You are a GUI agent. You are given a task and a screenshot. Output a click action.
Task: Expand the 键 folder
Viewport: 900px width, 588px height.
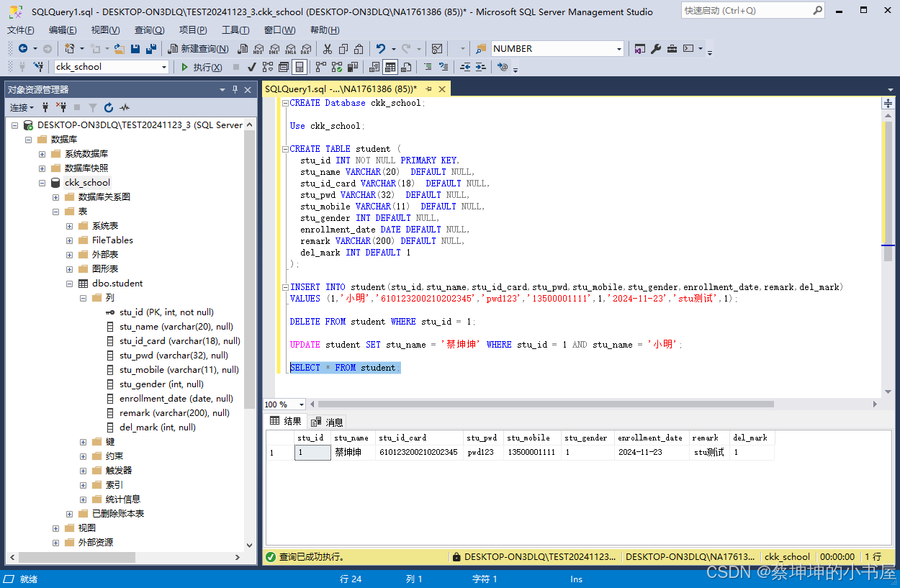click(84, 442)
